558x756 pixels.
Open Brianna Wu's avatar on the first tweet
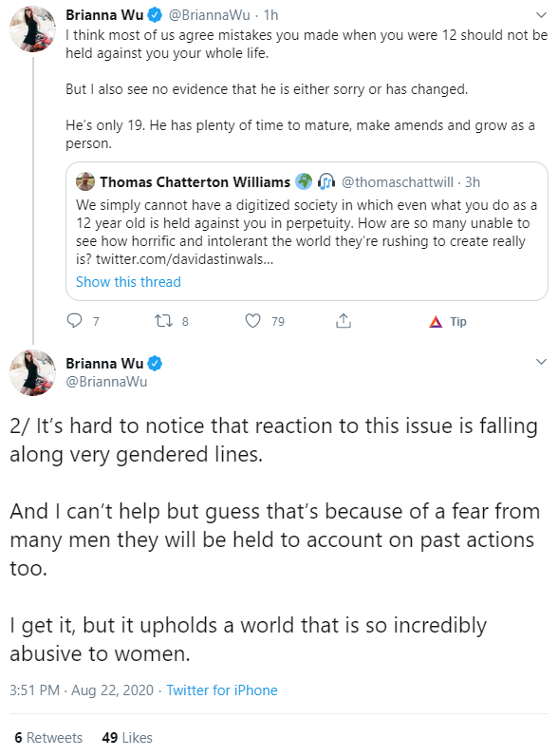coord(33,28)
